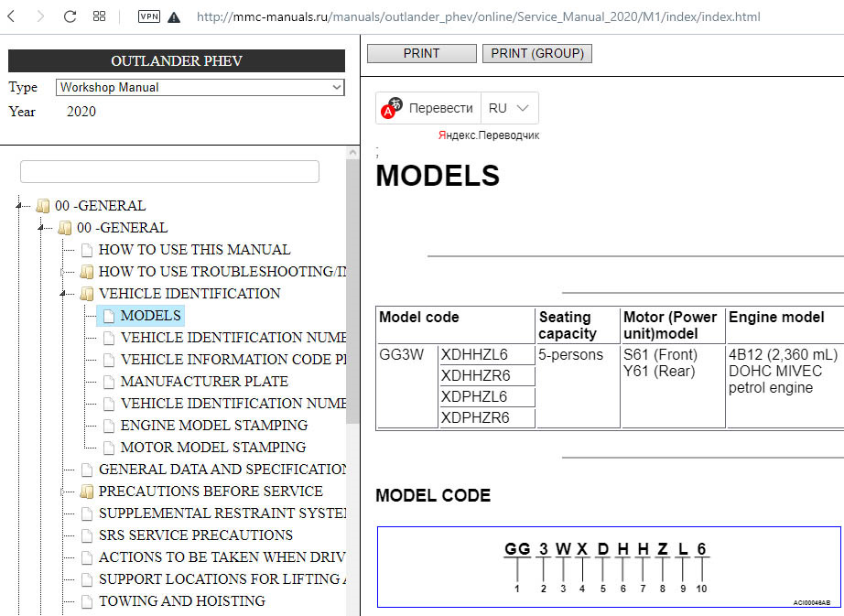Image resolution: width=844 pixels, height=616 pixels.
Task: Click the nested 00 -GENERAL folder icon
Action: (65, 228)
